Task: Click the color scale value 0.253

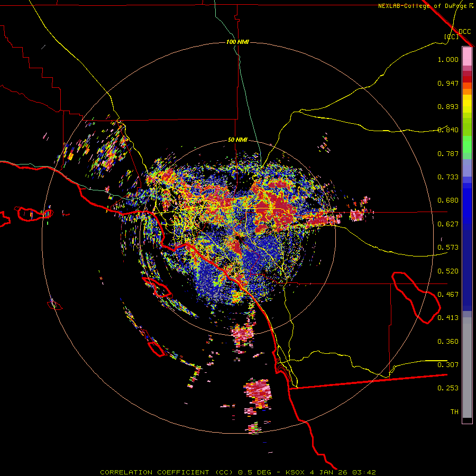Action: point(448,388)
